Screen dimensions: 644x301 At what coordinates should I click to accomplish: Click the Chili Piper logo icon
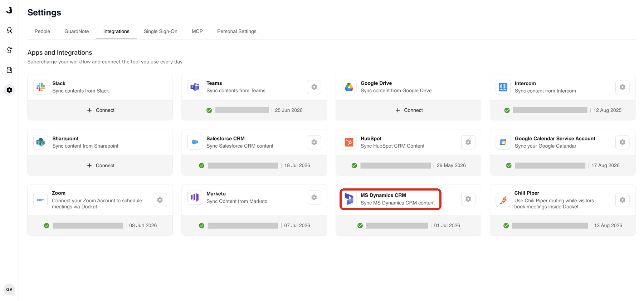point(503,200)
